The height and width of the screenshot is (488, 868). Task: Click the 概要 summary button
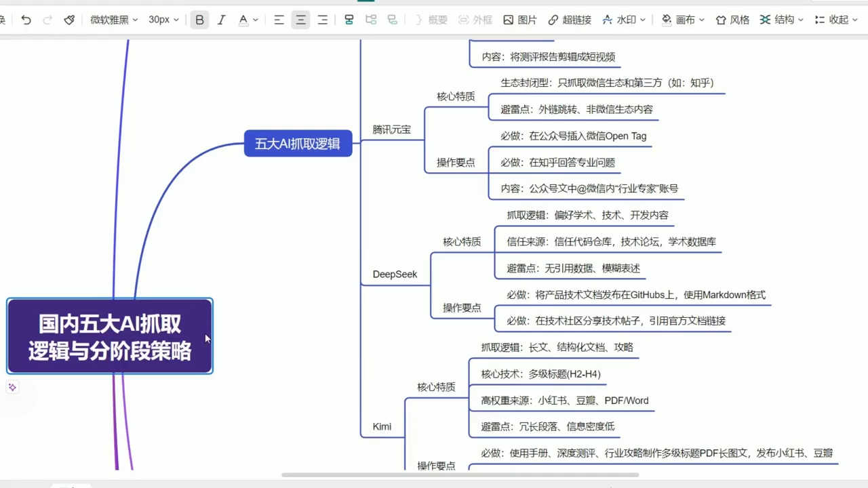[431, 20]
